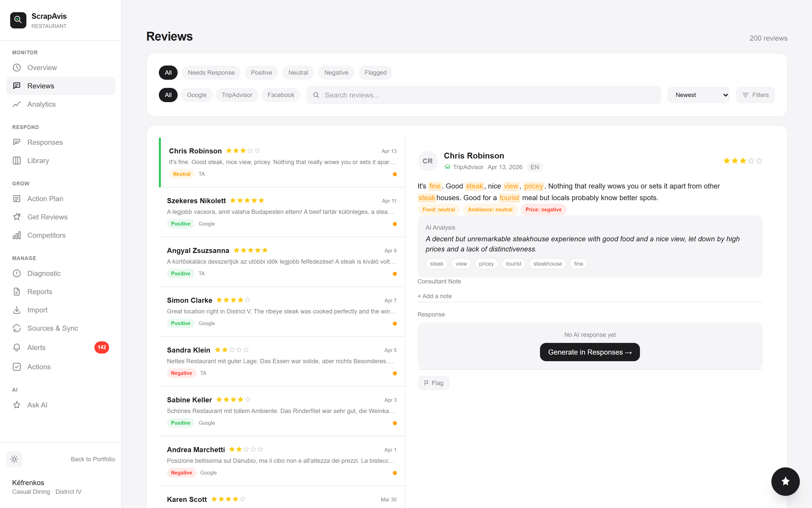Screen dimensions: 812x508
Task: Go Back to Portfolio
Action: tap(93, 459)
